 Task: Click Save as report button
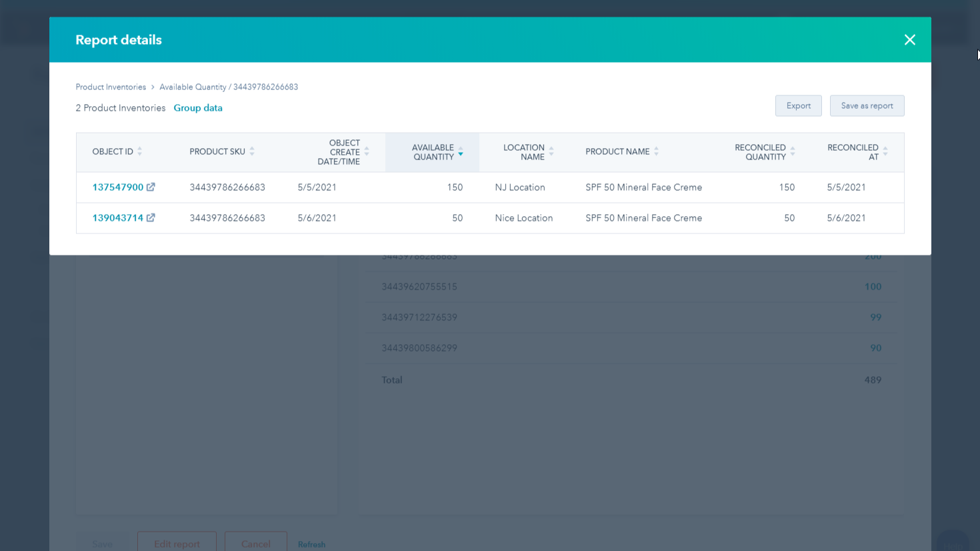coord(867,106)
